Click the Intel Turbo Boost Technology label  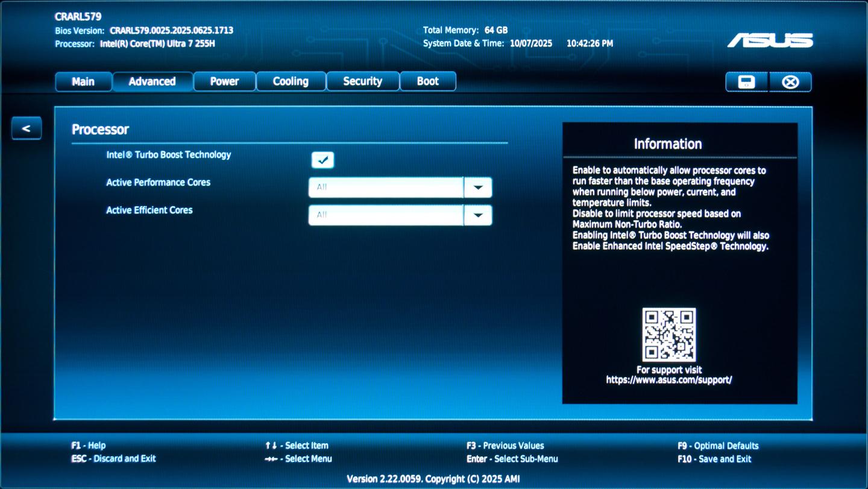[x=169, y=155]
